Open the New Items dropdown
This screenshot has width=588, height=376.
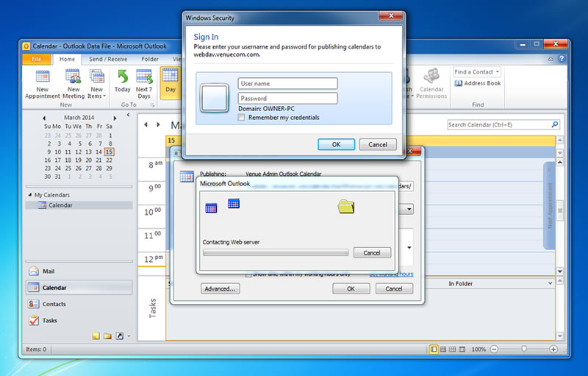point(97,85)
